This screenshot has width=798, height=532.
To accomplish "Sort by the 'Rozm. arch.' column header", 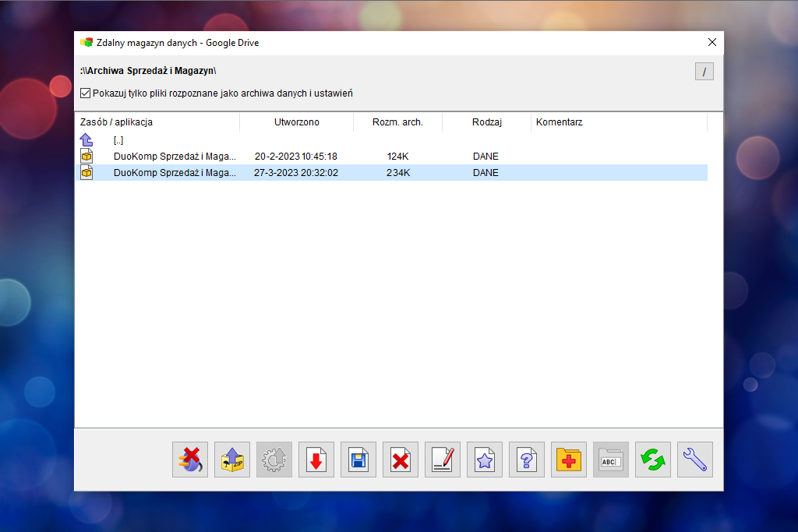I will (x=397, y=122).
